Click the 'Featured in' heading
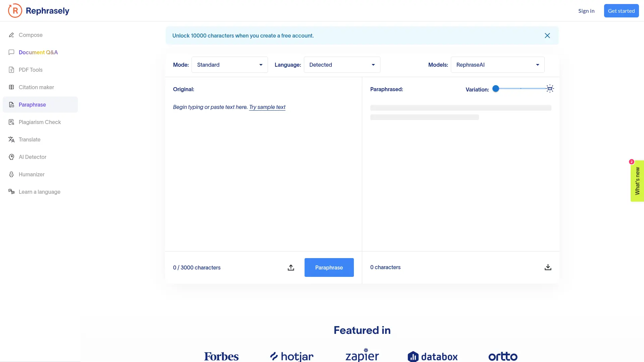Image resolution: width=644 pixels, height=362 pixels. coord(362,330)
